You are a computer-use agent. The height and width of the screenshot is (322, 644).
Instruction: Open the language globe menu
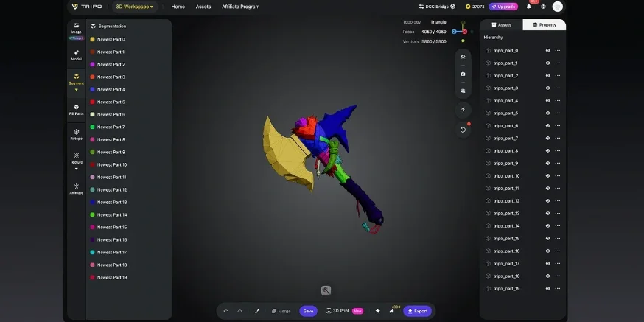[x=543, y=7]
